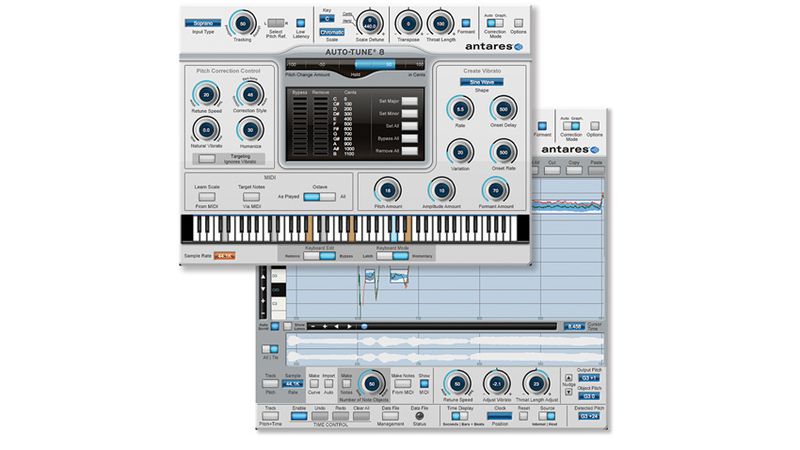Image resolution: width=800 pixels, height=450 pixels.
Task: Click the zoom in plus icon in Graph transport
Action: pyautogui.click(x=324, y=326)
